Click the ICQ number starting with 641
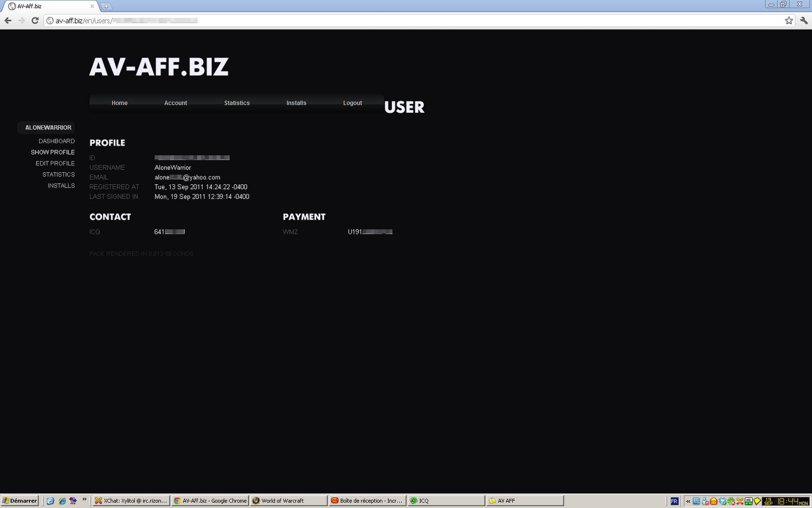The width and height of the screenshot is (812, 508). click(x=170, y=232)
